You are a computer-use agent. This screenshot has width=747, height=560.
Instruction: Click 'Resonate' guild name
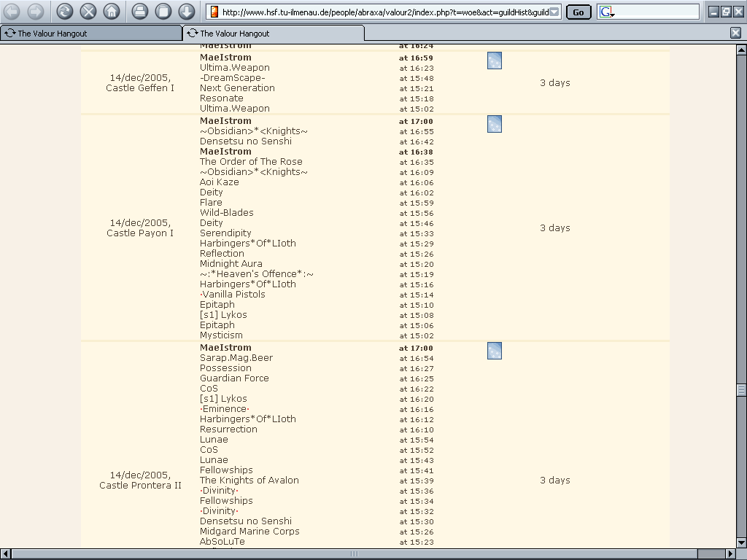tap(222, 98)
